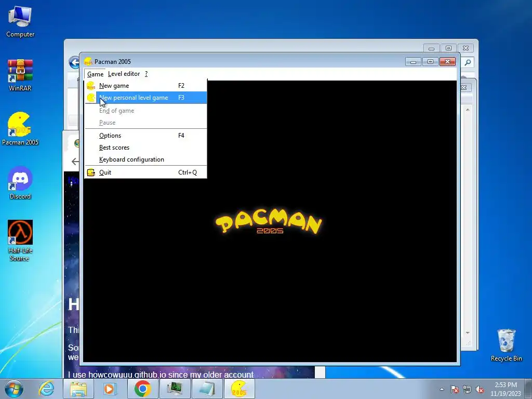Click the Quit exit icon

point(90,172)
